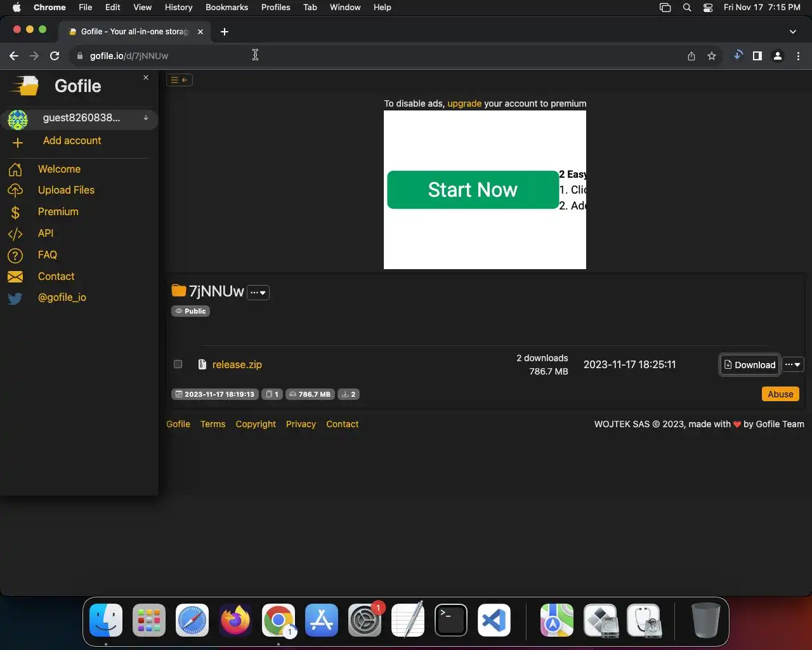Open the Chrome three-dot menu
Screen dimensions: 812x650
pyautogui.click(x=799, y=56)
